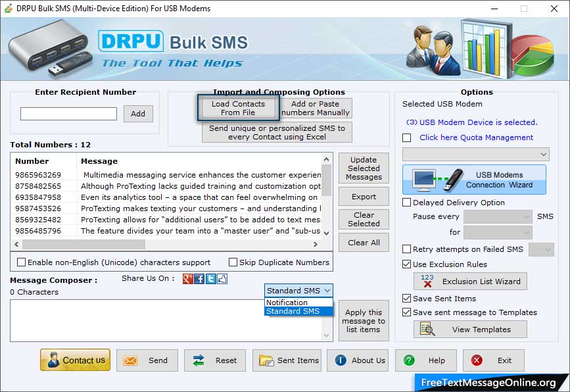Select the row with number 9587453526
570x392 pixels.
pos(167,208)
